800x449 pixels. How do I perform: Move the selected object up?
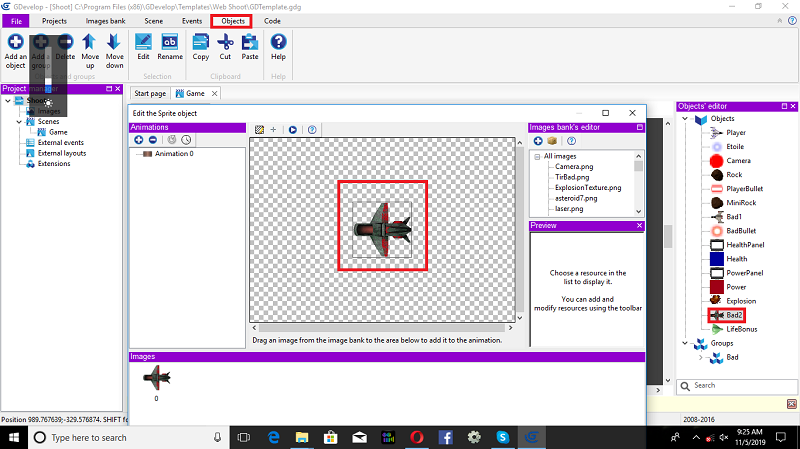[90, 51]
